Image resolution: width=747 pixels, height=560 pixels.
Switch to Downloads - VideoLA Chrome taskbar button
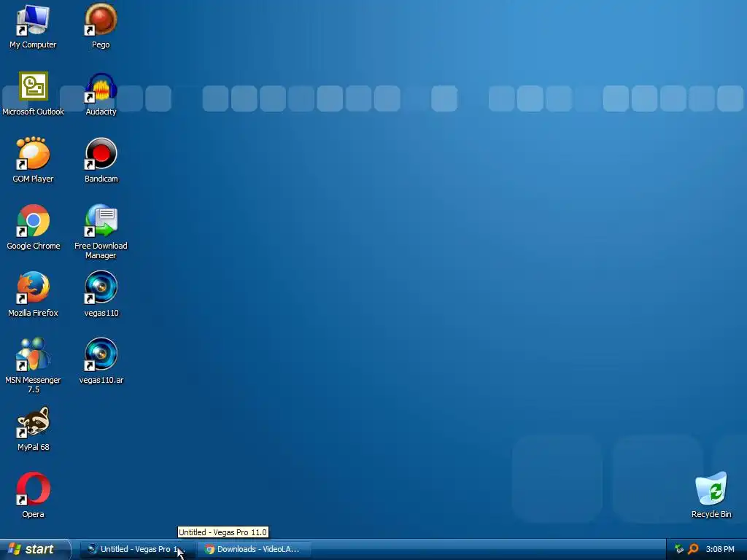254,549
